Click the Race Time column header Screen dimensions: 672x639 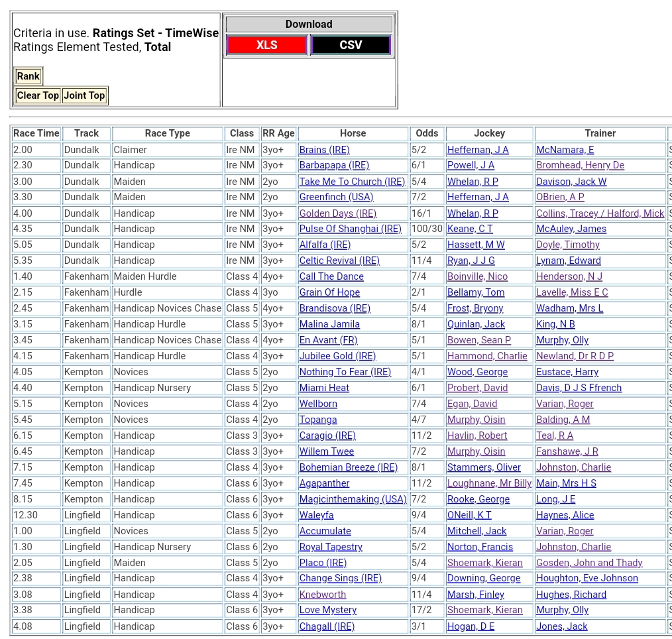coord(36,133)
